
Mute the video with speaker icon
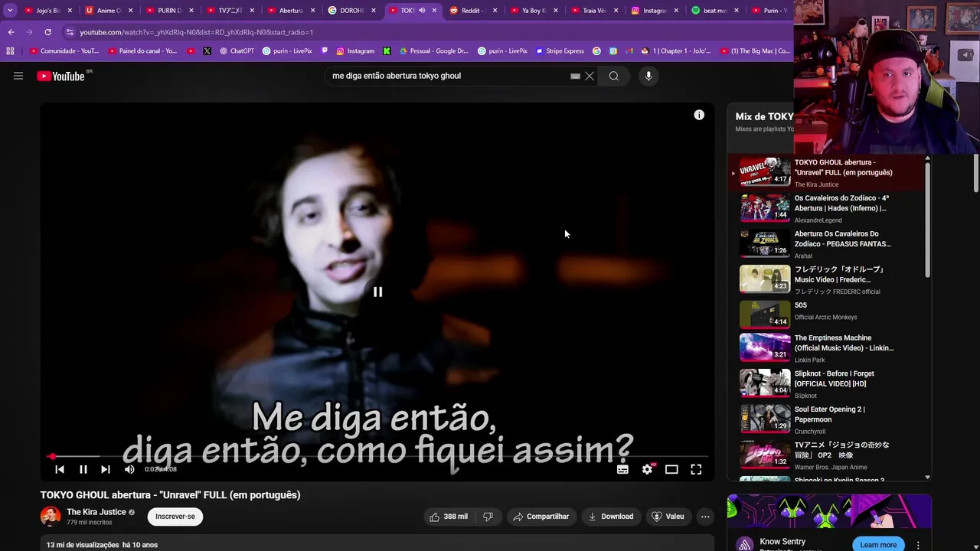129,469
